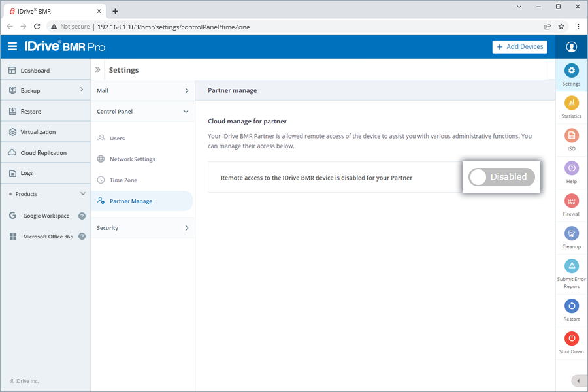Select Partner Manage under Control Panel
This screenshot has width=588, height=392.
coord(142,201)
